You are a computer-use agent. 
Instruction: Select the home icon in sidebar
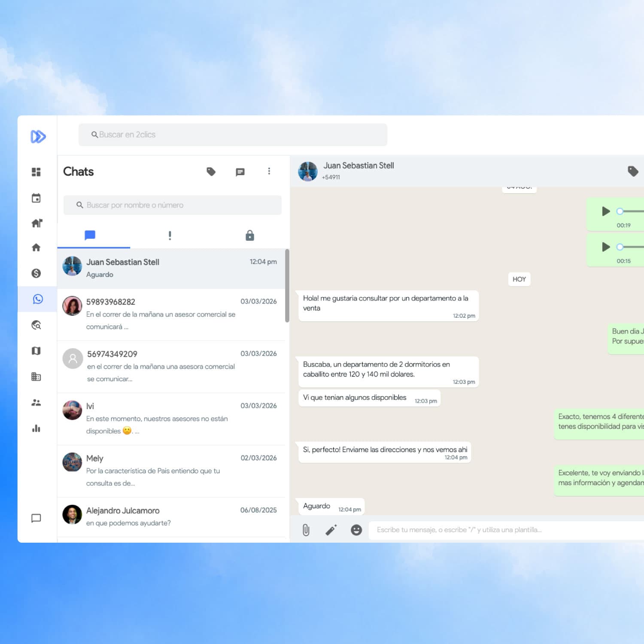(x=36, y=247)
